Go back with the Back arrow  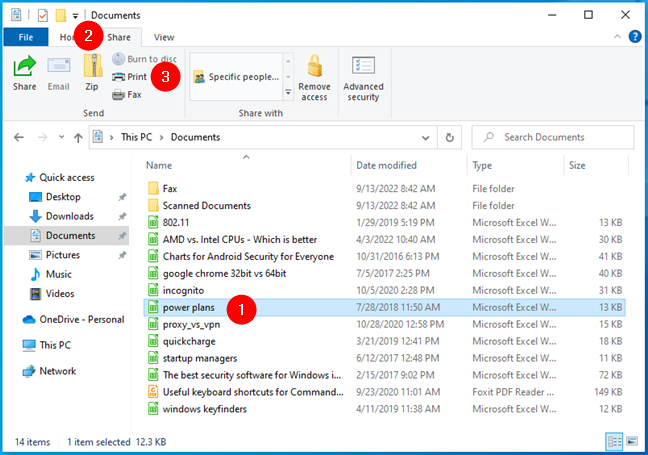click(19, 137)
